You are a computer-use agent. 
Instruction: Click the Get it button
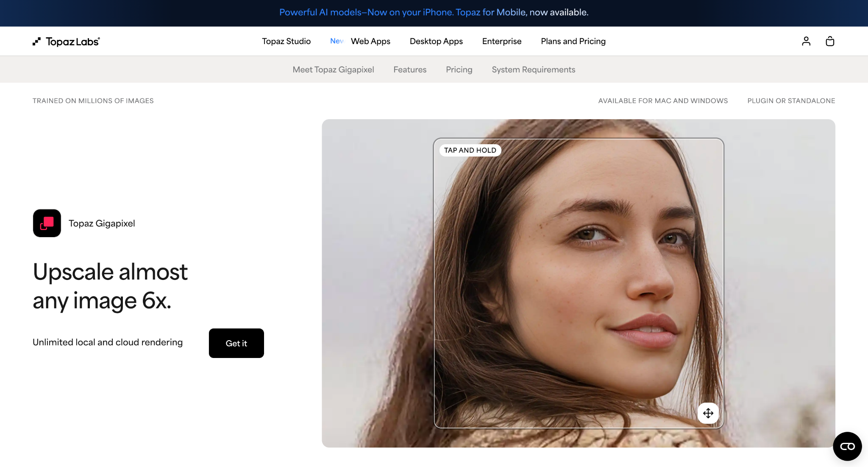236,343
